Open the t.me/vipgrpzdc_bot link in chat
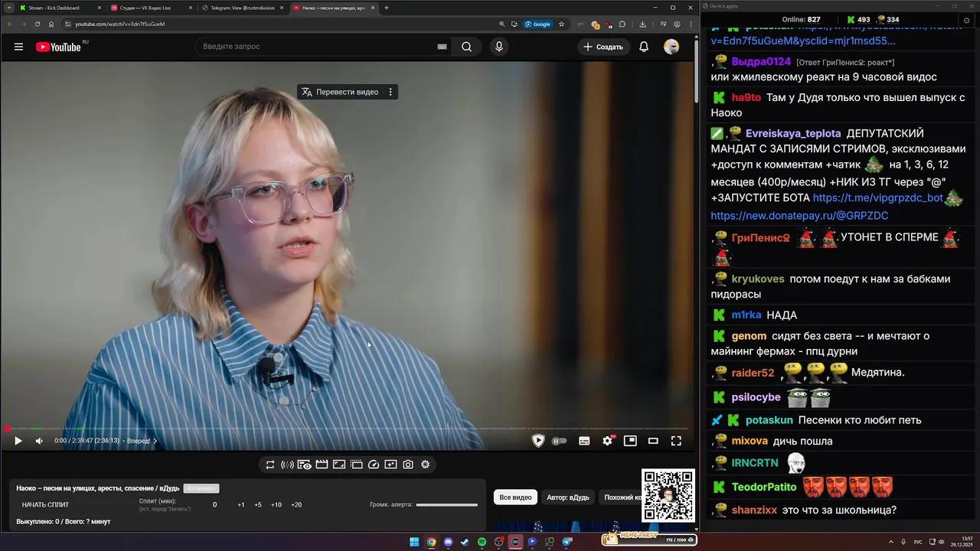This screenshot has width=980, height=551. click(877, 197)
